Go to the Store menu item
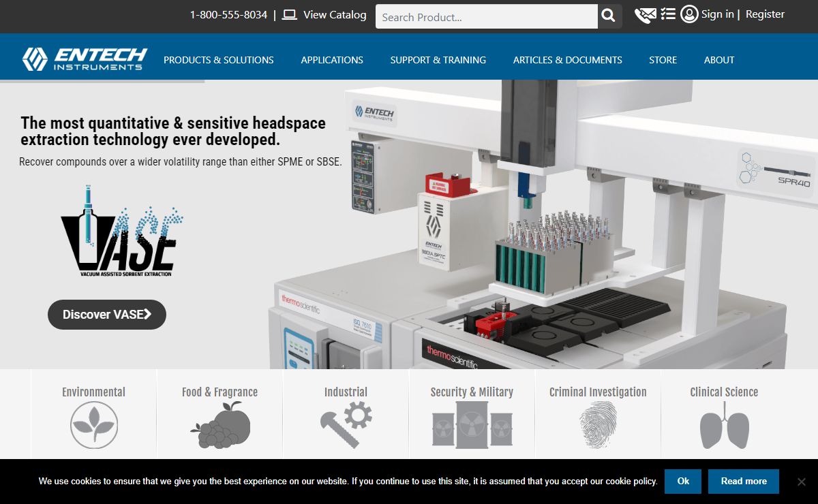818x504 pixels. 663,60
